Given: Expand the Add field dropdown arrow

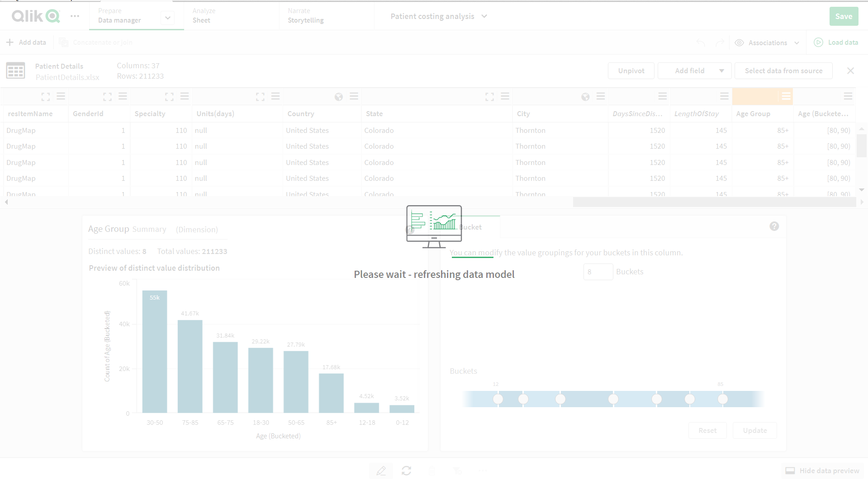Looking at the screenshot, I should (722, 70).
